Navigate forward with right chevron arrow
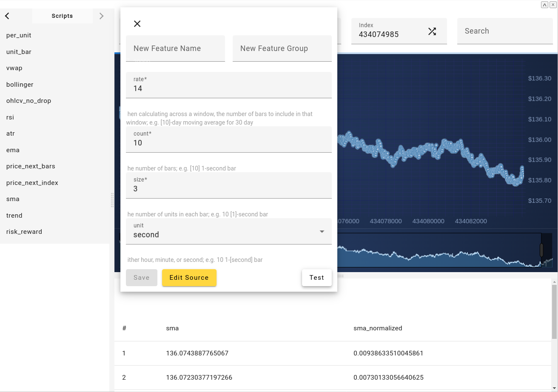This screenshot has width=558, height=392. coord(101,16)
